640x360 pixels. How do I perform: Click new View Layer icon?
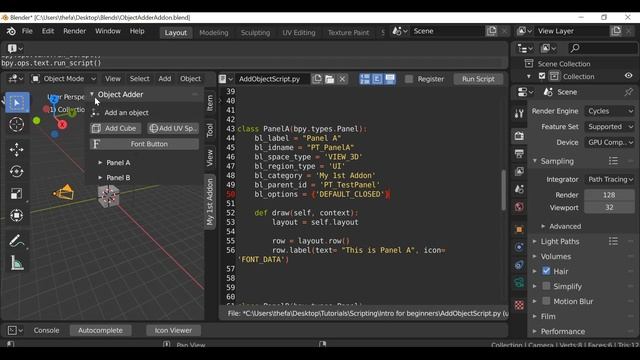[616, 31]
